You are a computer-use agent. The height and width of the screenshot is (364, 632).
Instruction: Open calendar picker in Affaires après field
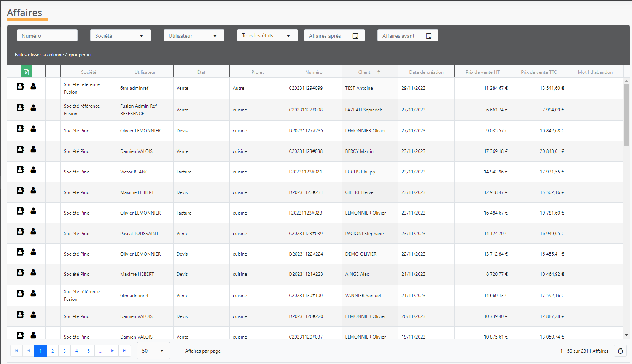coord(355,36)
